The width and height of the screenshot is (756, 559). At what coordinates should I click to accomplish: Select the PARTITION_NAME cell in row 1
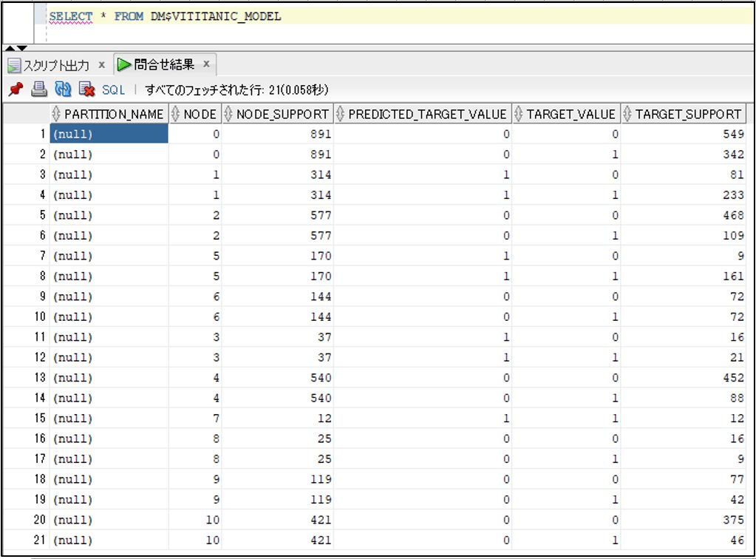tap(109, 135)
